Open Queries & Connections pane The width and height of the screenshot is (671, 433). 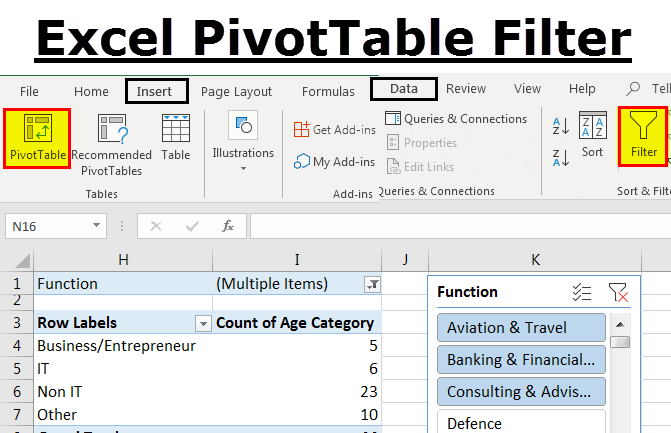pos(456,119)
